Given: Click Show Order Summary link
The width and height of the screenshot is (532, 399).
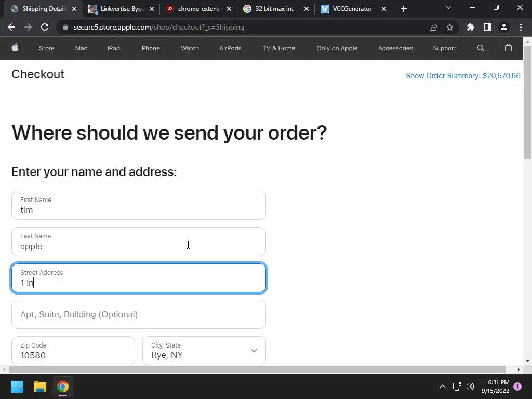Looking at the screenshot, I should coord(463,76).
